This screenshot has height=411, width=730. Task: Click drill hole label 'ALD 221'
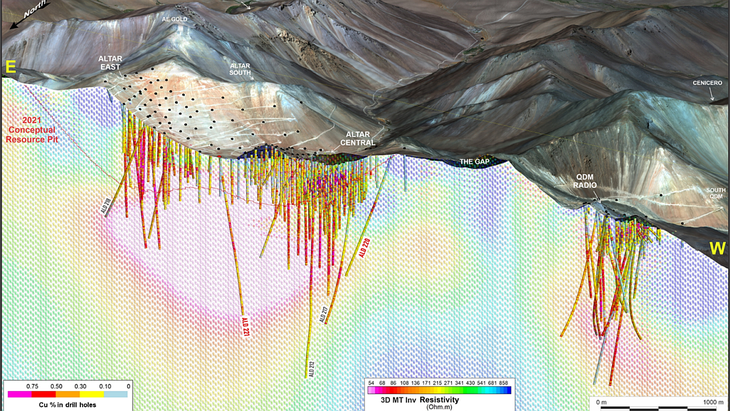(x=245, y=327)
